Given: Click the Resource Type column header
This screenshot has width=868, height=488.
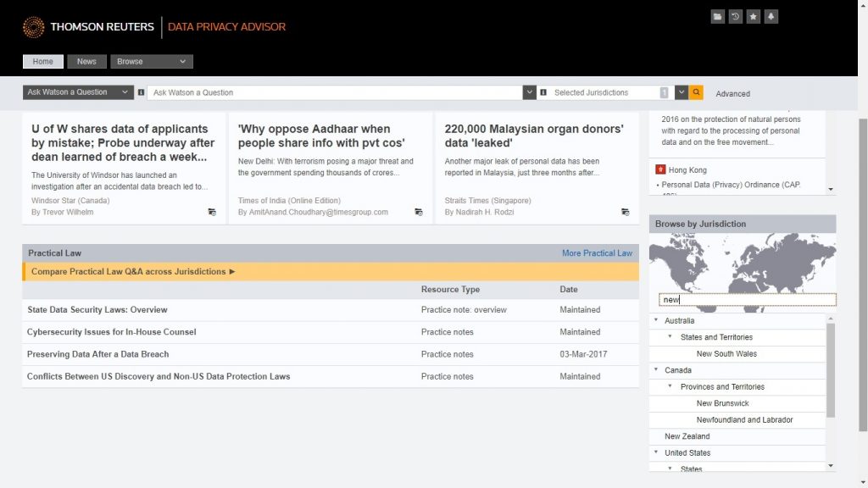Looking at the screenshot, I should click(x=450, y=290).
